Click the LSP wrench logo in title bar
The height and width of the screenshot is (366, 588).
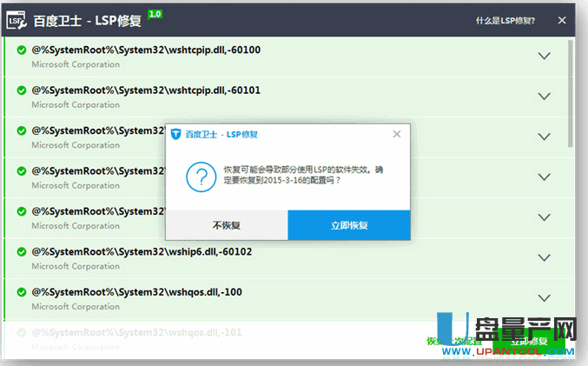(x=17, y=20)
